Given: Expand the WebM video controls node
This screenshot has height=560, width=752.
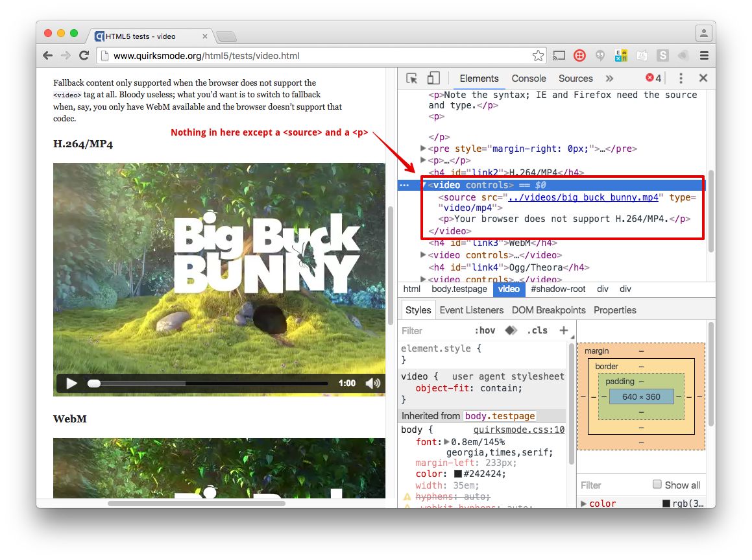Looking at the screenshot, I should [x=423, y=254].
